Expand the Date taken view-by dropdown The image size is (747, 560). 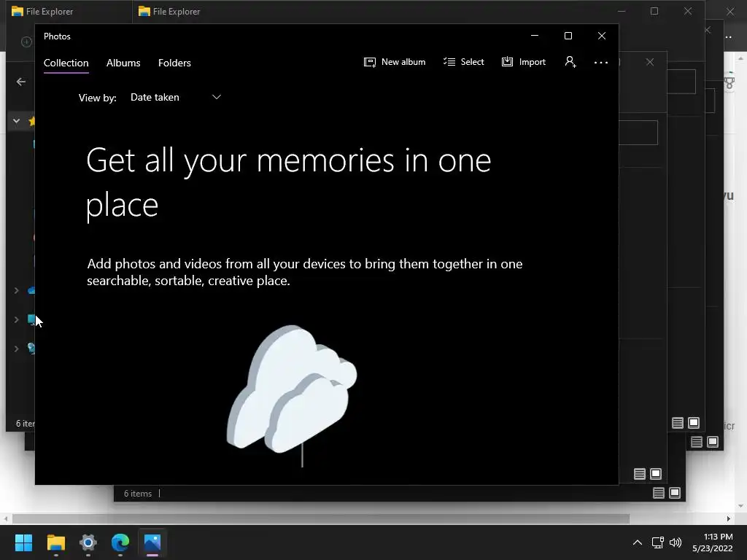pos(175,97)
